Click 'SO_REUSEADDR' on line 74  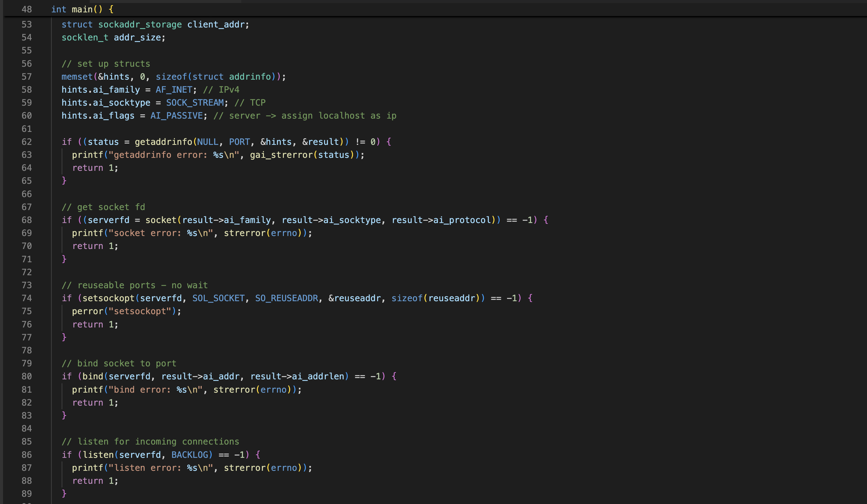287,298
